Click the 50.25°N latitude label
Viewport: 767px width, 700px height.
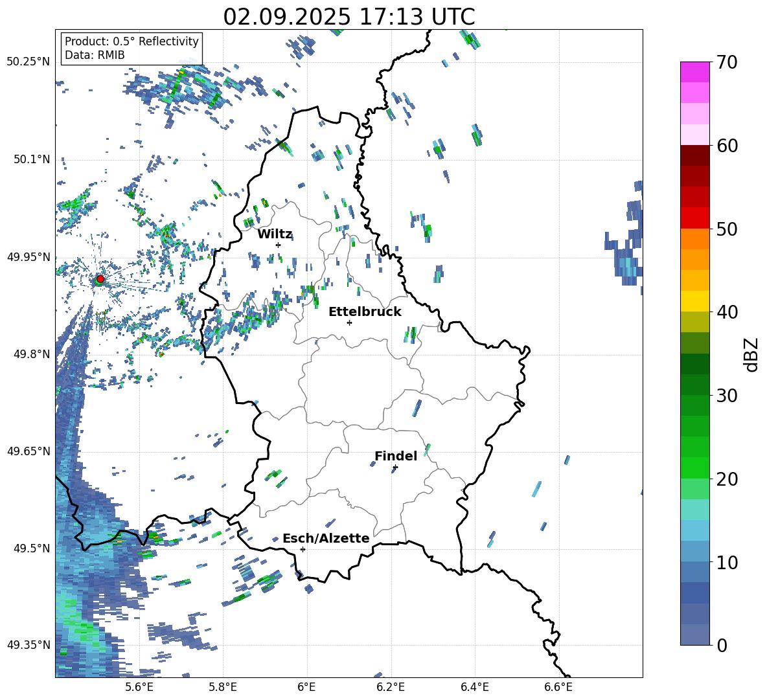point(29,62)
